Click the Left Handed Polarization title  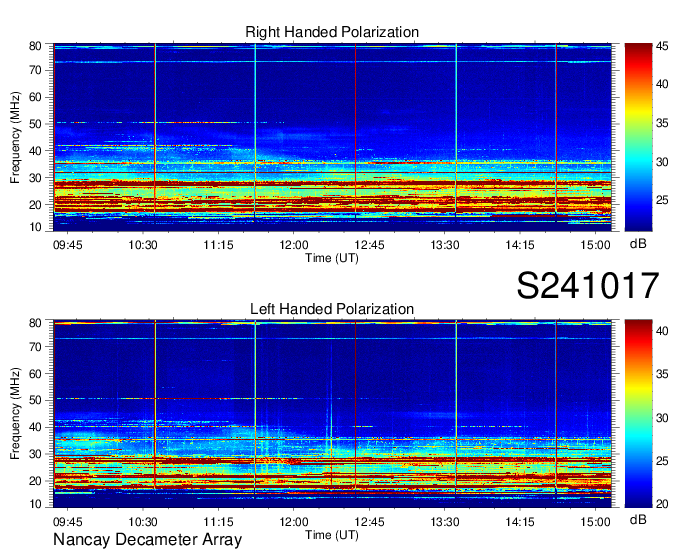point(332,309)
